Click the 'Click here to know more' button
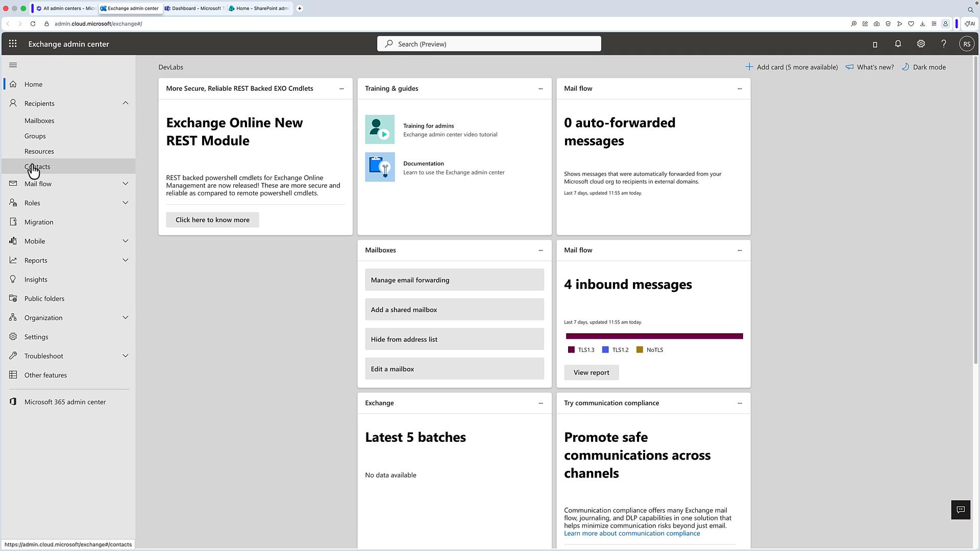This screenshot has width=980, height=551. point(212,220)
